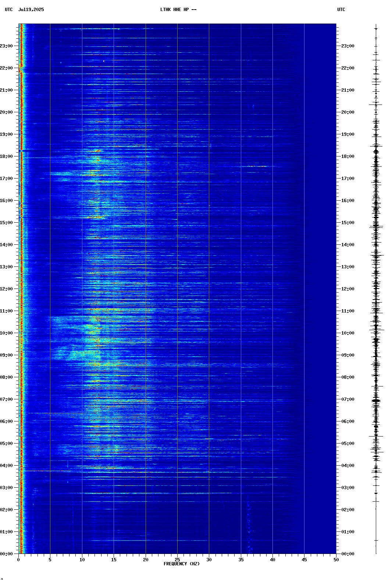This screenshot has width=392, height=583.
Task: Click the 45 Hz frequency axis label
Action: pos(304,560)
